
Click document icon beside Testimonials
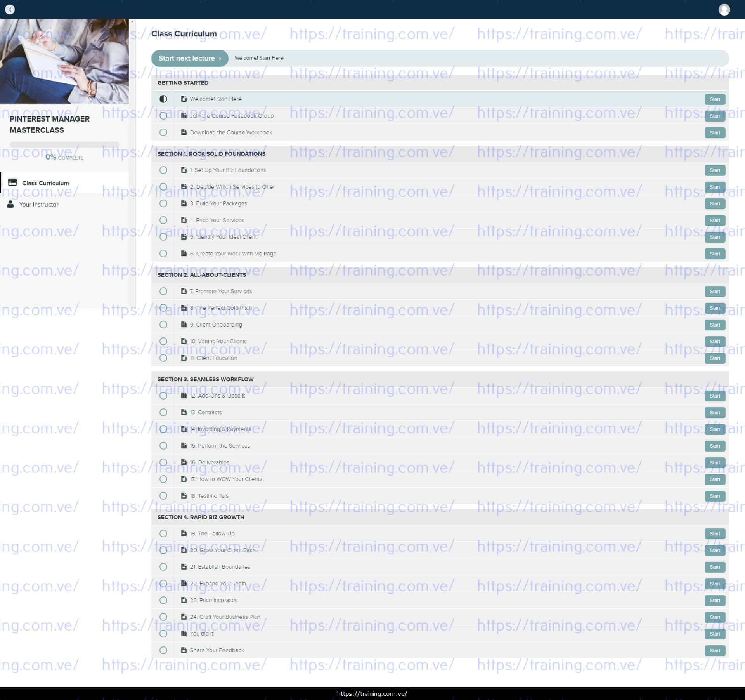click(x=184, y=496)
